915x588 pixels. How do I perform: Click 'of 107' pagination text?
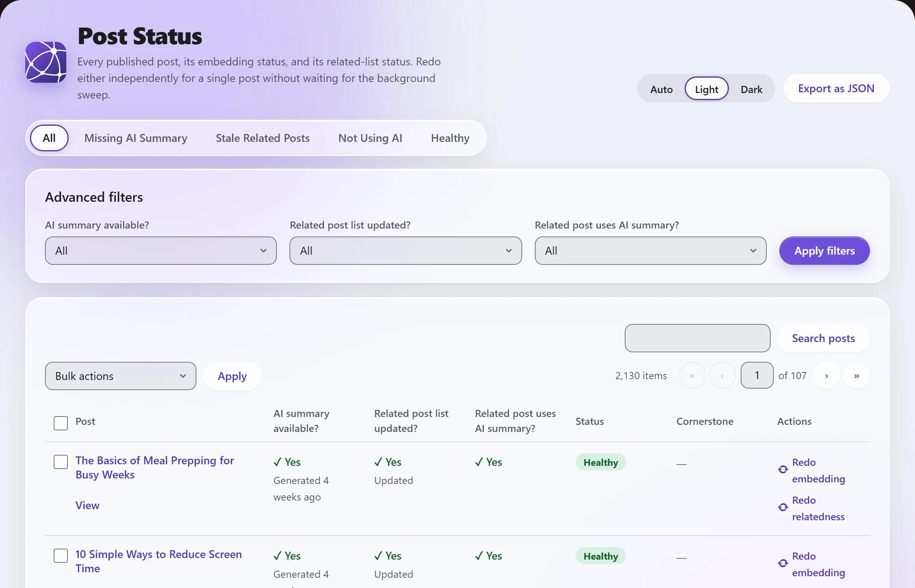(x=792, y=376)
